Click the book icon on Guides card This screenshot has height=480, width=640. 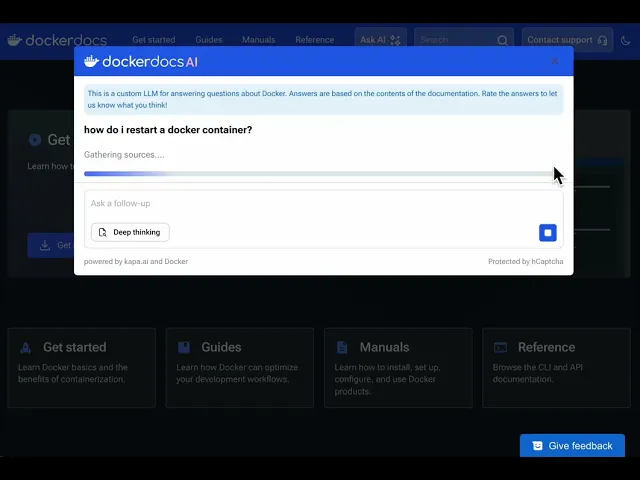[x=184, y=347]
